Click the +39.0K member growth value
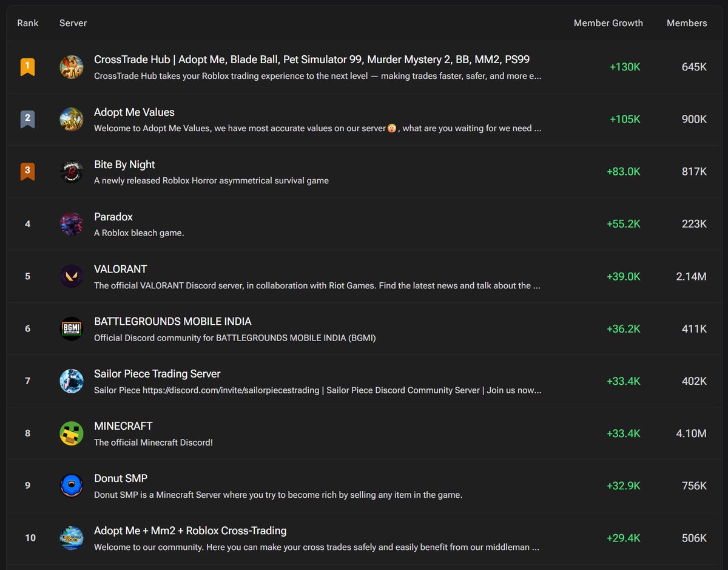Viewport: 728px width, 570px height. pyautogui.click(x=624, y=276)
